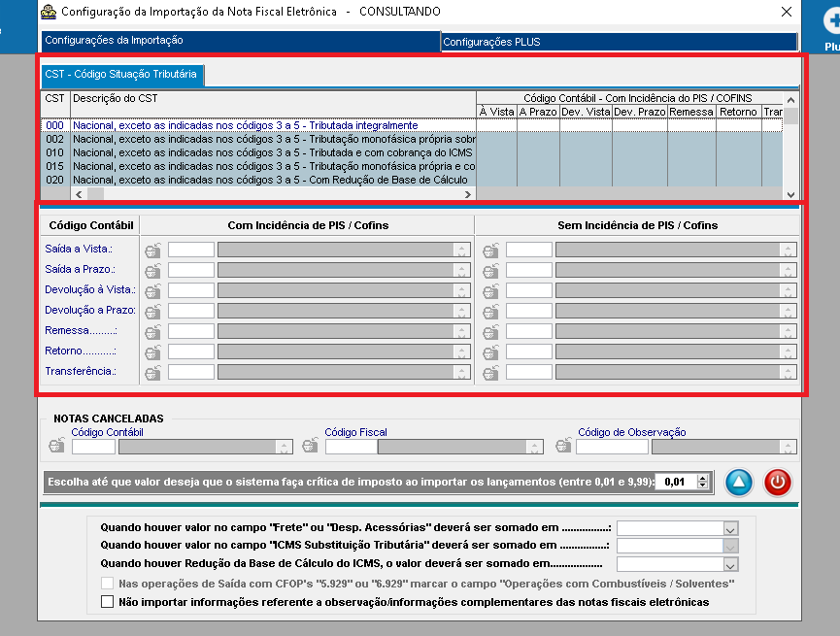Click the 'Remessa' column header in CST grid

pos(691,112)
